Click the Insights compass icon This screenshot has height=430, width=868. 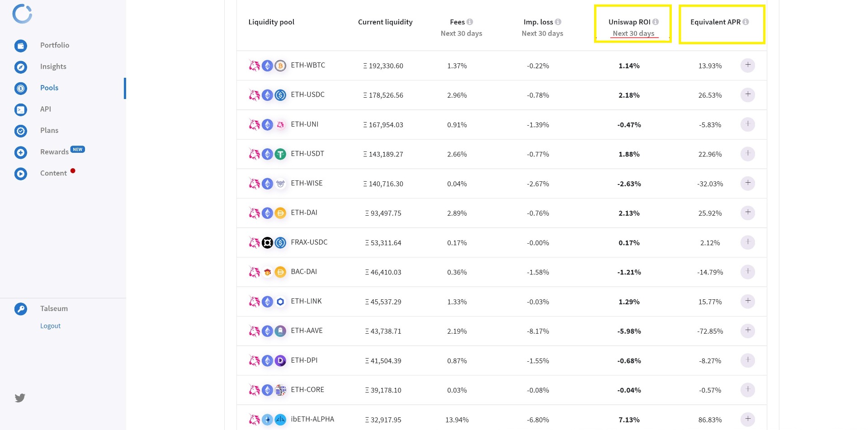[x=21, y=67]
